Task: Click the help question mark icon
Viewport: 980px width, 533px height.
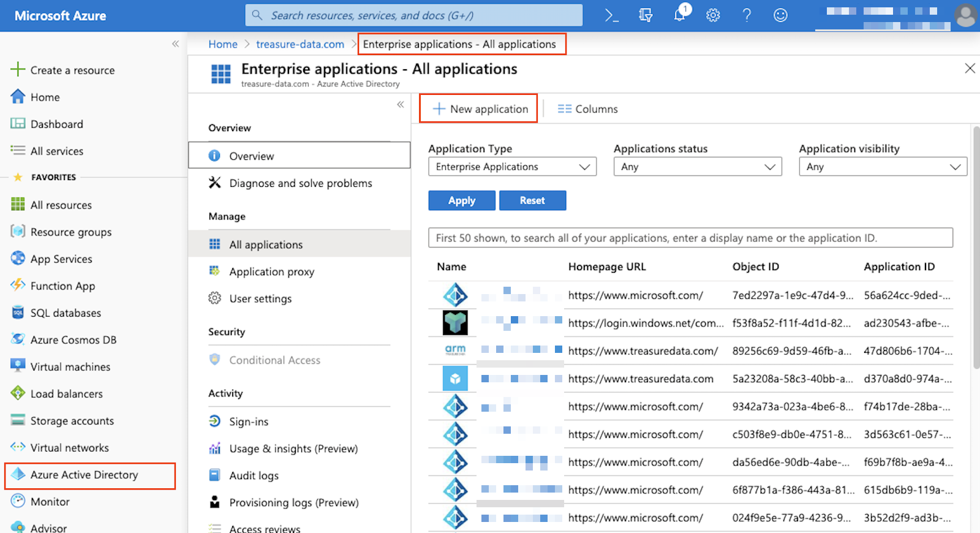Action: click(747, 15)
